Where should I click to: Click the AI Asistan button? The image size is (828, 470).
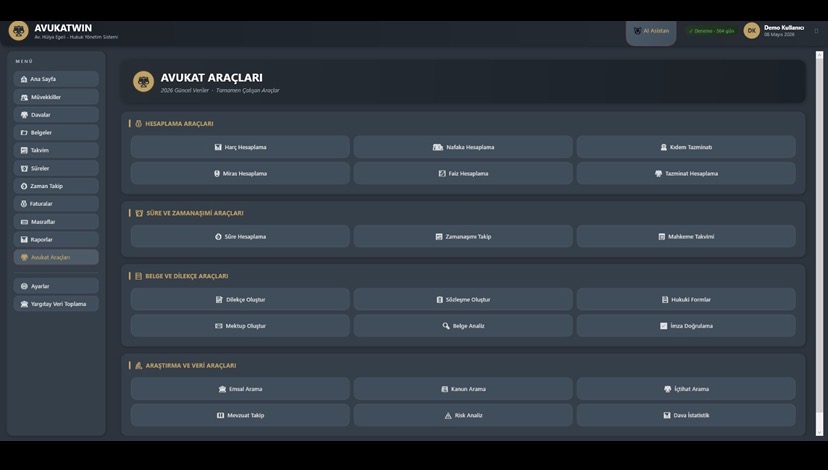click(x=651, y=32)
